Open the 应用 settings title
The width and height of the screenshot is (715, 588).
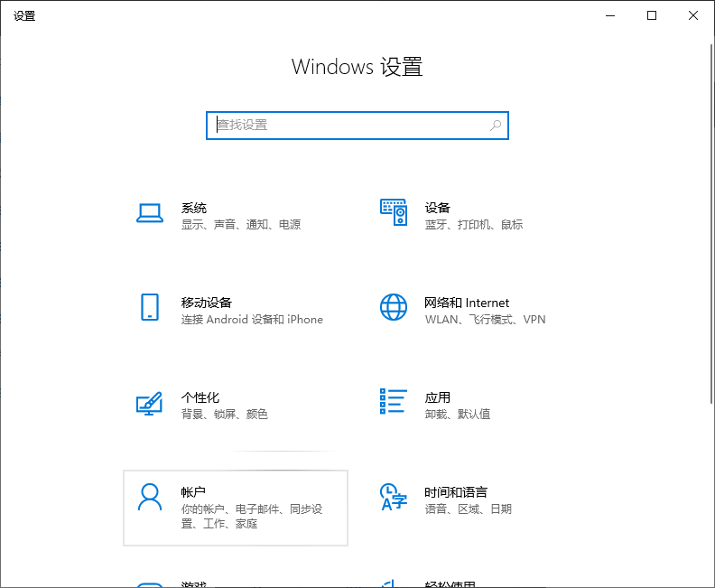(437, 397)
